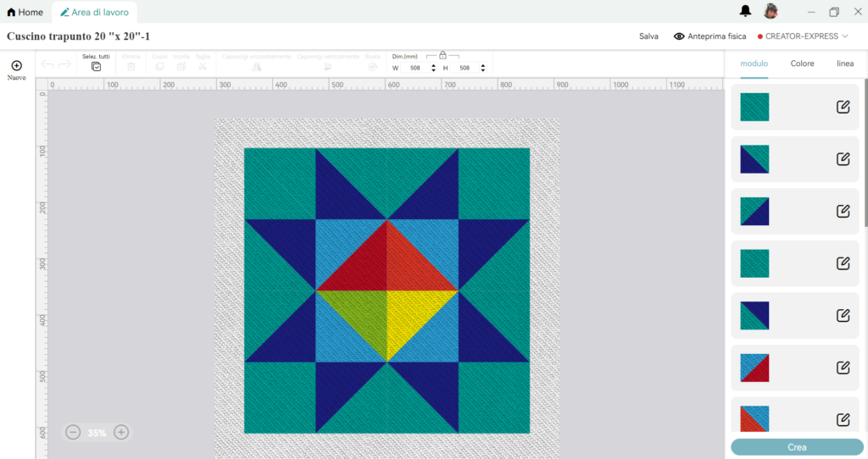Edit the first teal module
Screen dimensions: 868x459
pos(843,107)
